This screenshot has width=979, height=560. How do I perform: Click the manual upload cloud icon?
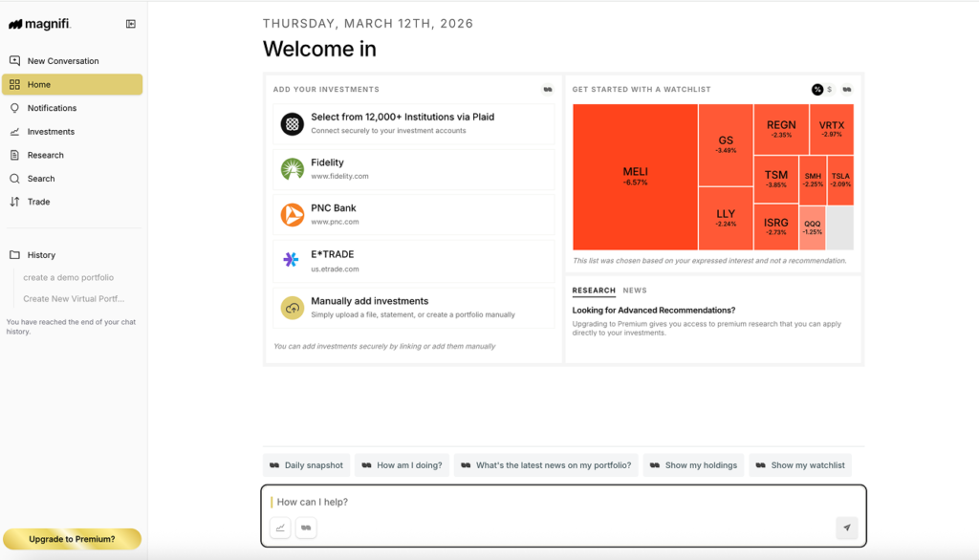click(x=292, y=308)
